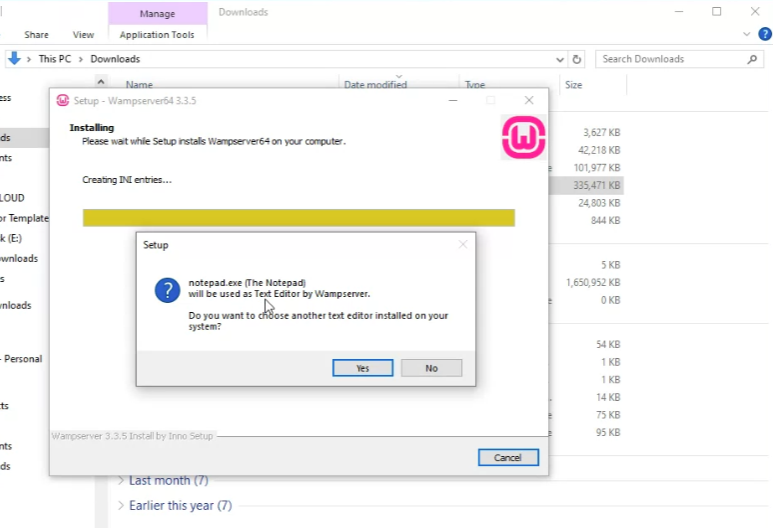Confirm with Yes in the Setup dialog

coord(363,368)
